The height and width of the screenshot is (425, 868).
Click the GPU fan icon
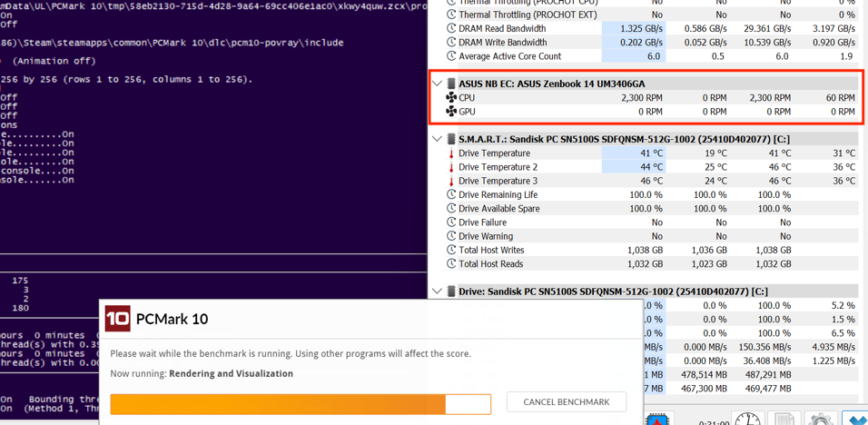pos(451,112)
